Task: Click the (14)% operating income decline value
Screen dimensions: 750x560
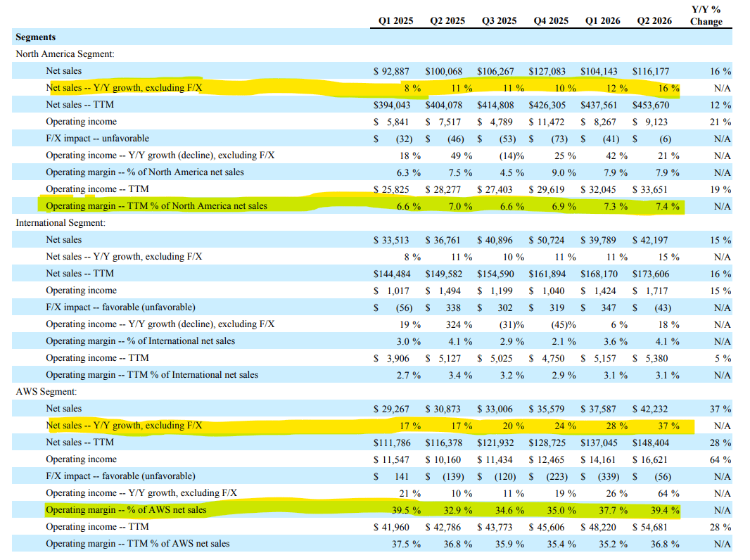Action: [x=511, y=156]
